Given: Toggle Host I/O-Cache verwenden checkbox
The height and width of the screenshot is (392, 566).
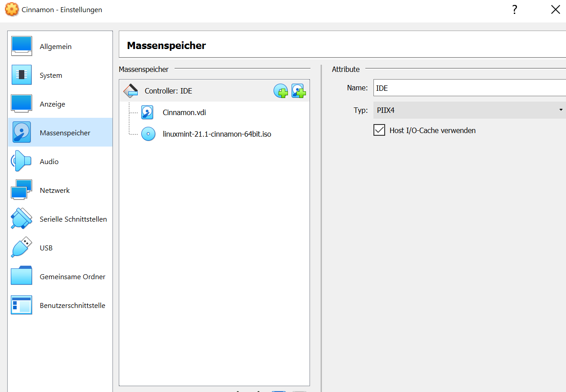Looking at the screenshot, I should tap(379, 130).
